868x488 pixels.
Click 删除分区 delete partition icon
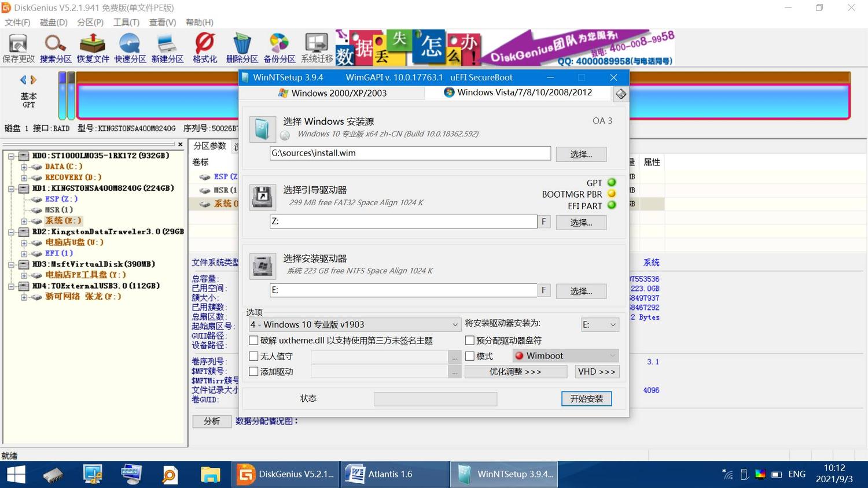242,48
